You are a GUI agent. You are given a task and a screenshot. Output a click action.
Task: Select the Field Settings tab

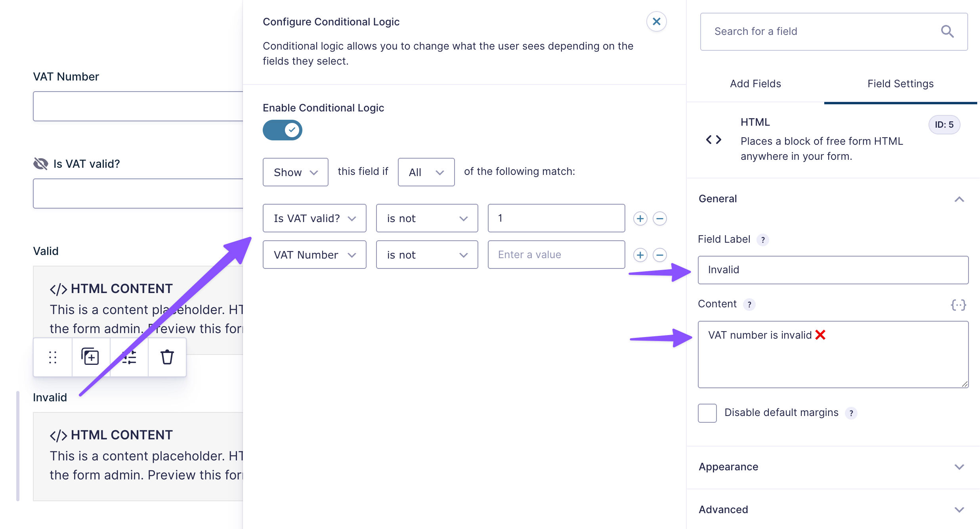point(900,84)
